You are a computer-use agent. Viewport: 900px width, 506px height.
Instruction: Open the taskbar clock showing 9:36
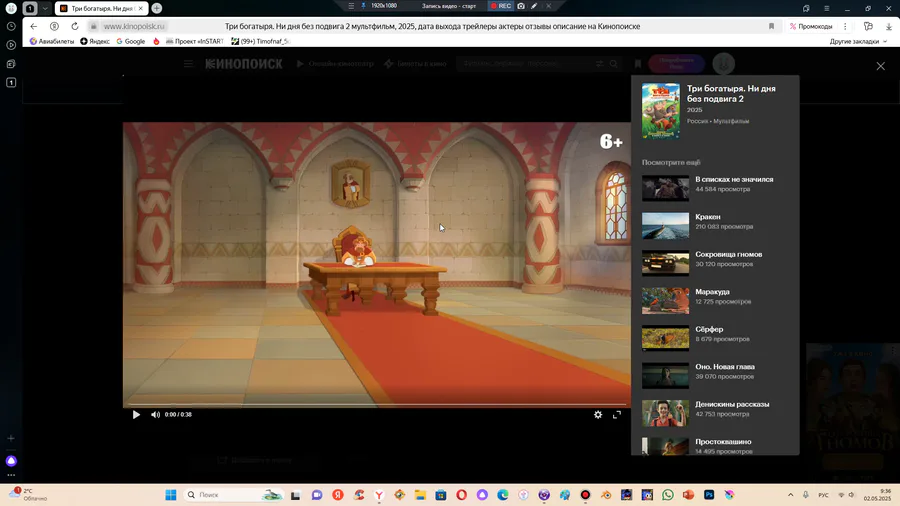coord(878,495)
